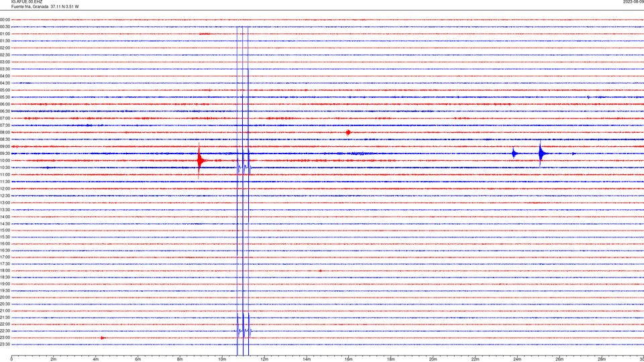Select the smaller blue event on the 09:30 trace
The height and width of the screenshot is (362, 644).
(515, 154)
